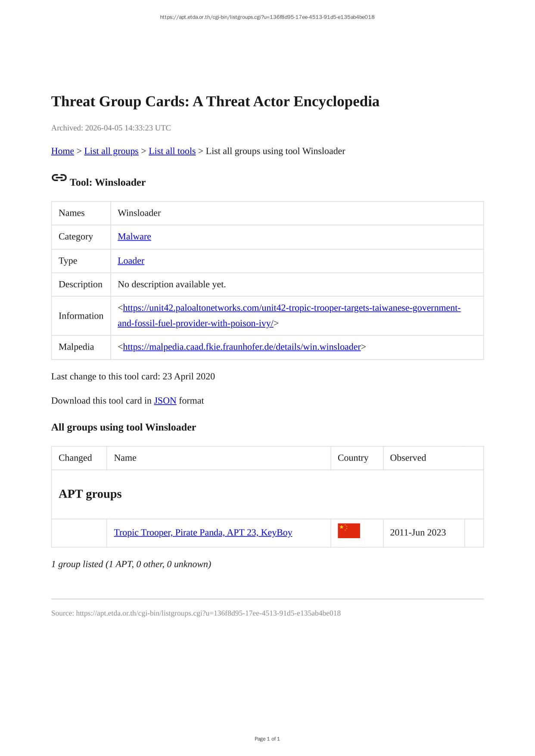The image size is (535, 756).
Task: Visit the Malpedia win.winsloader link
Action: 242,347
